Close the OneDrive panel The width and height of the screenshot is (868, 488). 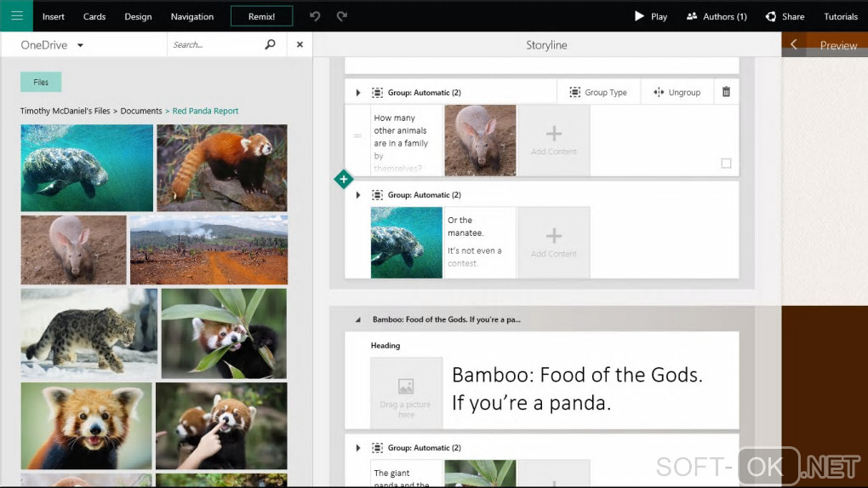click(x=300, y=44)
